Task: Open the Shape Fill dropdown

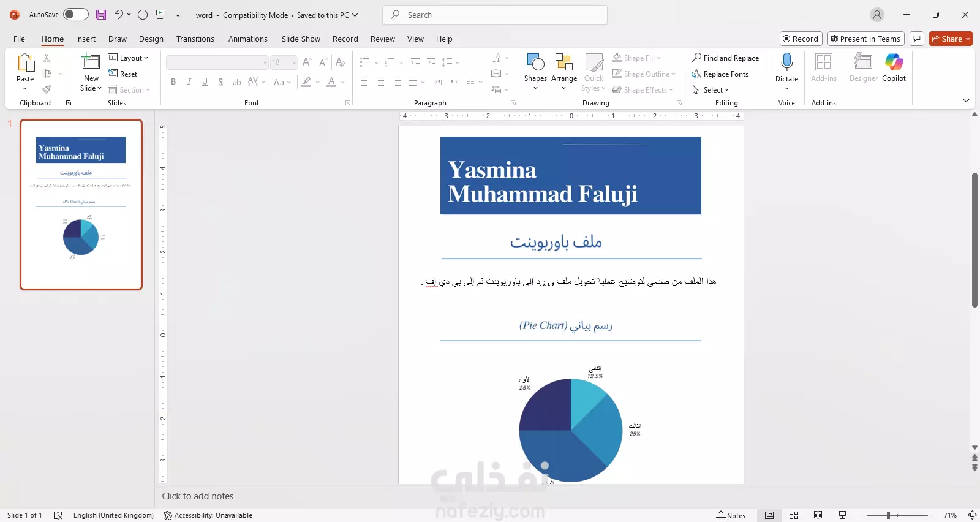Action: [x=636, y=58]
